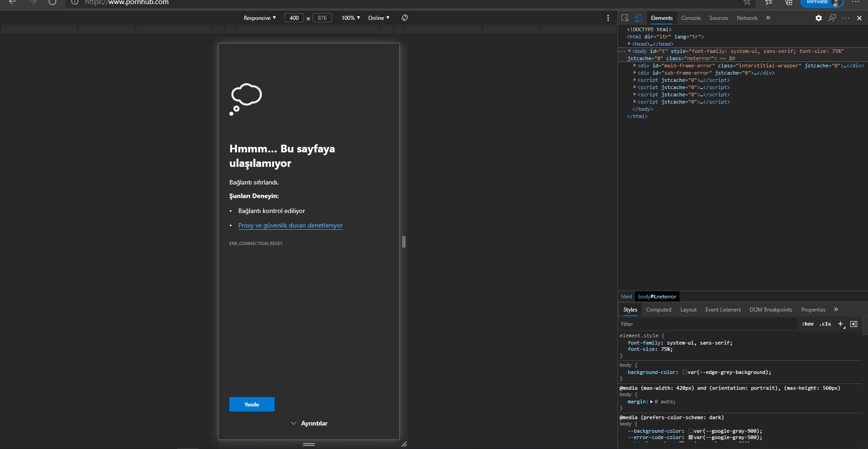Reload the page using refresh icon

tap(52, 2)
